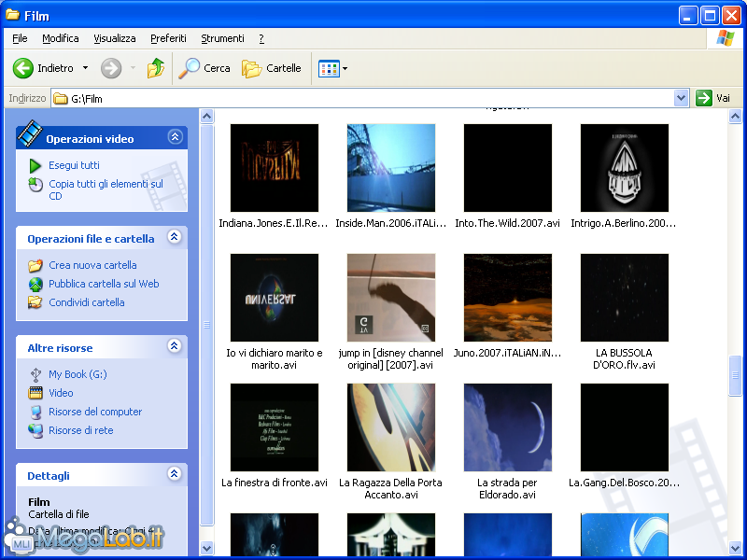Click the USB drive icon for My Book
The image size is (747, 560).
click(x=35, y=375)
